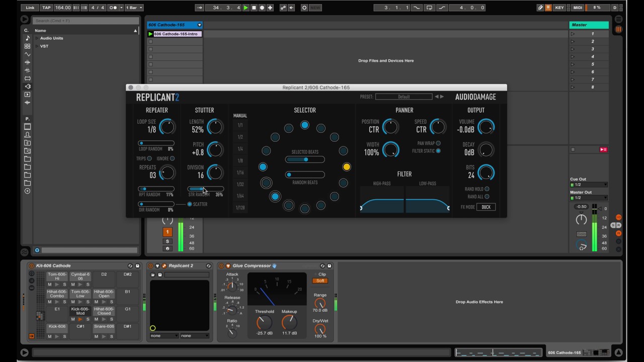This screenshot has height=362, width=644.
Task: Toggle RAND ALL in Output section
Action: (487, 197)
